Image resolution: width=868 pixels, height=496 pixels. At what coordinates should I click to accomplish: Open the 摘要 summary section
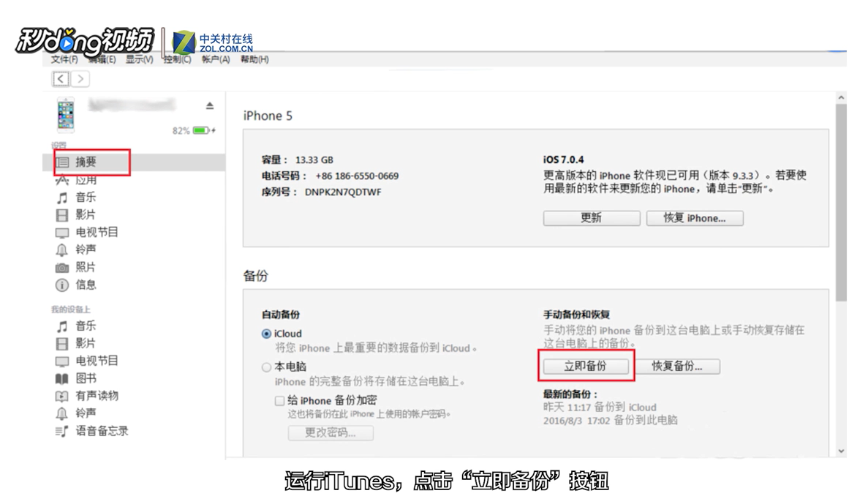pyautogui.click(x=133, y=162)
